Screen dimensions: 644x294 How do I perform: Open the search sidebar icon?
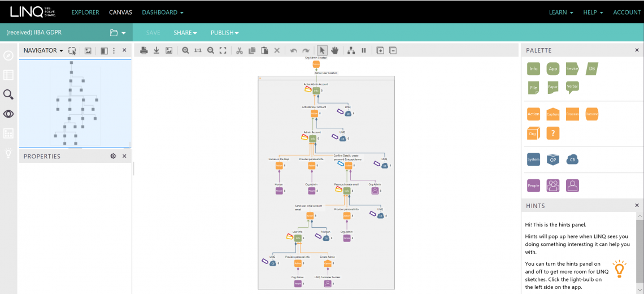8,94
